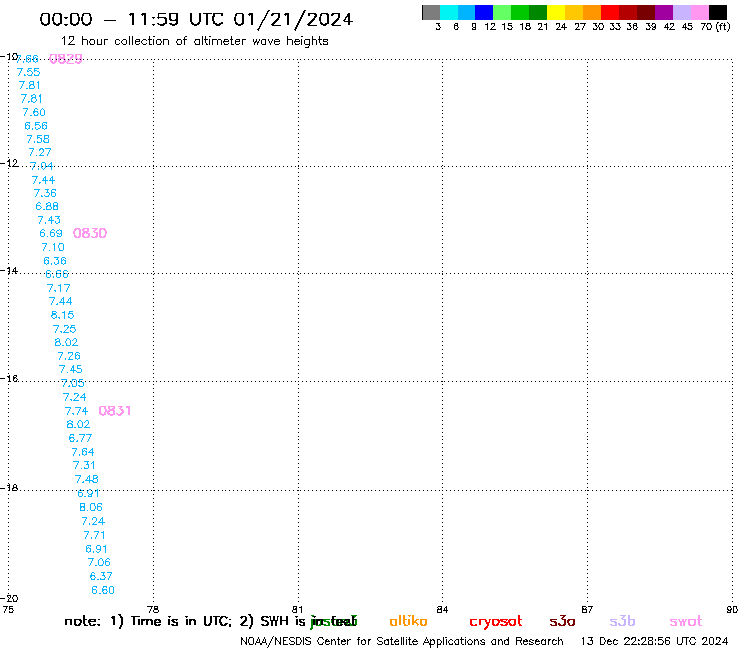The image size is (740, 650).
Task: Select the "s3b" satellite legend label
Action: 622,621
